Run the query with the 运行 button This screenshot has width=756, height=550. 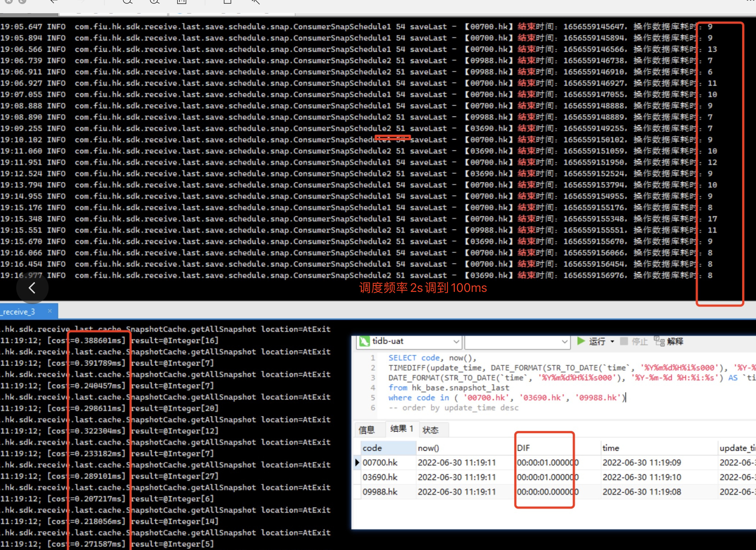tap(592, 341)
